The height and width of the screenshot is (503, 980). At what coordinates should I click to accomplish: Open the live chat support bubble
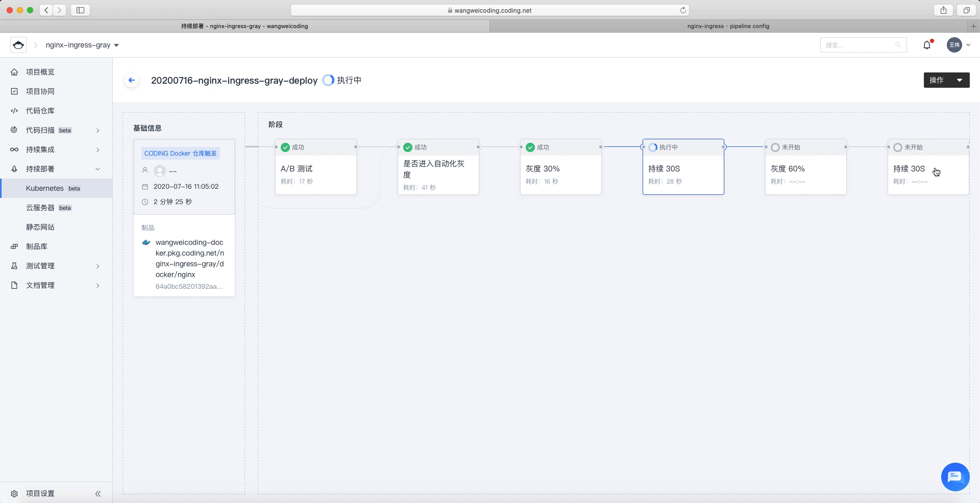955,477
